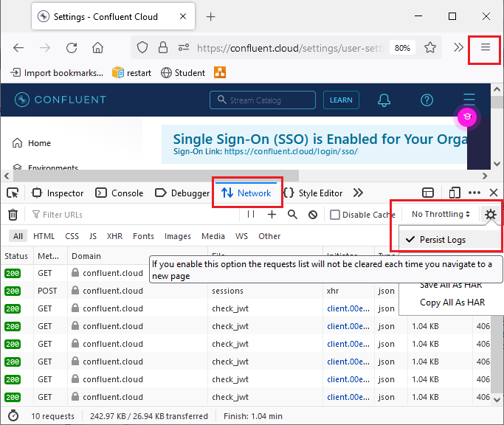
Task: Switch to the Console tab
Action: pos(120,193)
